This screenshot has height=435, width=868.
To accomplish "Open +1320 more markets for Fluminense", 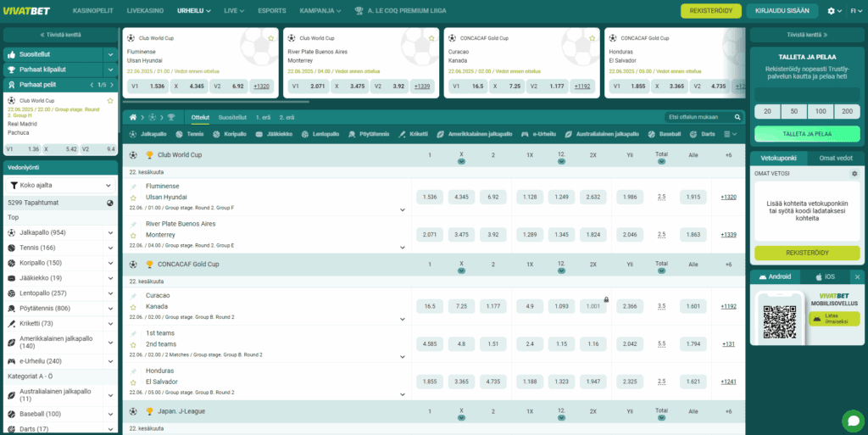I will click(728, 197).
